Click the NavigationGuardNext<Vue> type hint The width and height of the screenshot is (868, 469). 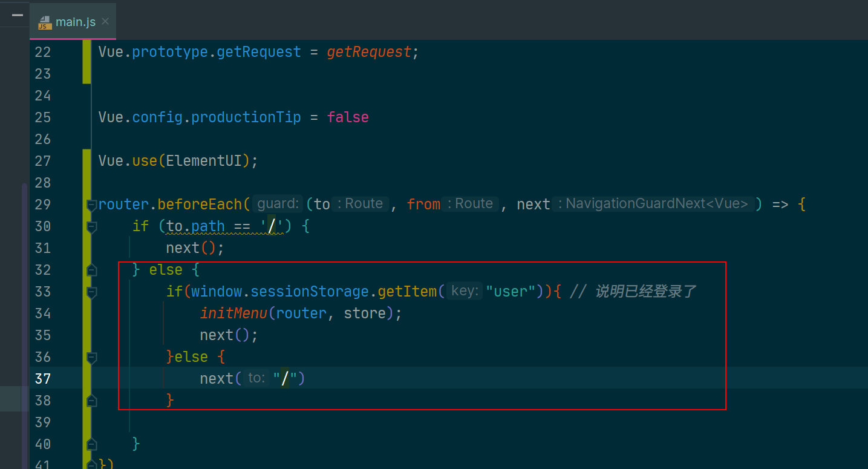pos(657,204)
